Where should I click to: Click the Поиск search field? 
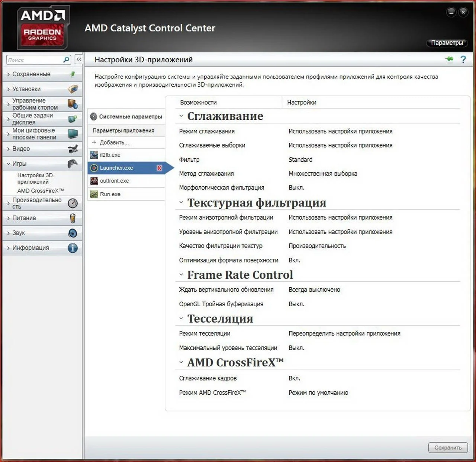click(x=35, y=59)
